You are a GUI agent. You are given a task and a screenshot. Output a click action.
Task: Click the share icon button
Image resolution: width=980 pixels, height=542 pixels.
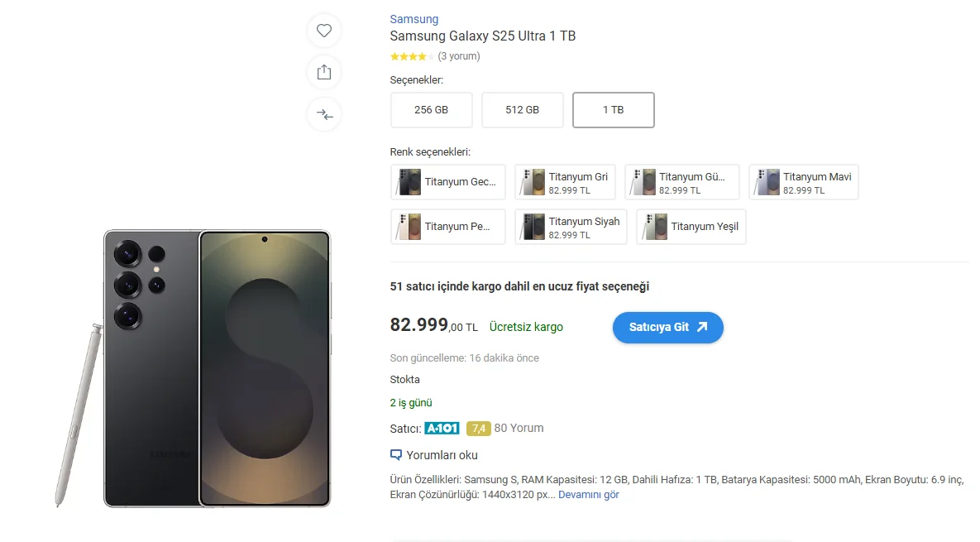(324, 72)
